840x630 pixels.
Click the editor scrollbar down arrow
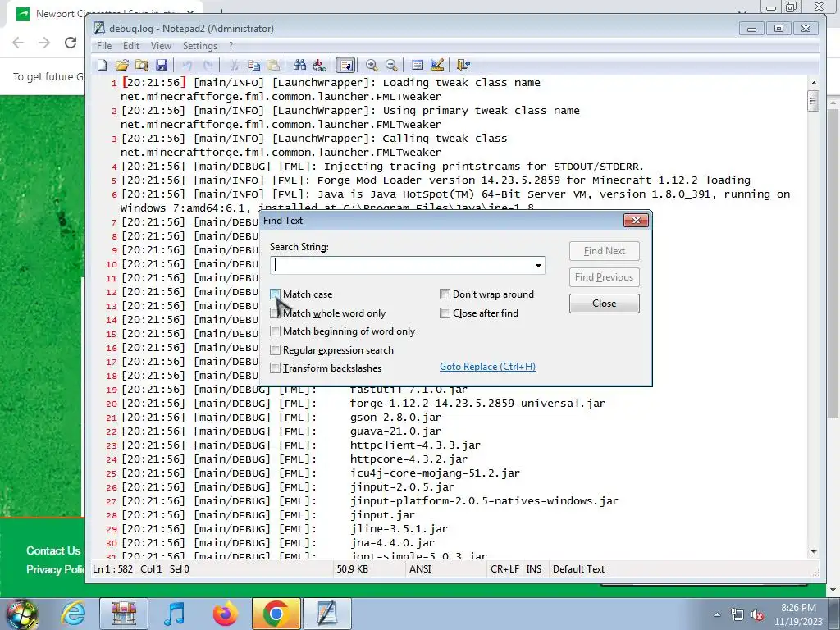[x=813, y=552]
